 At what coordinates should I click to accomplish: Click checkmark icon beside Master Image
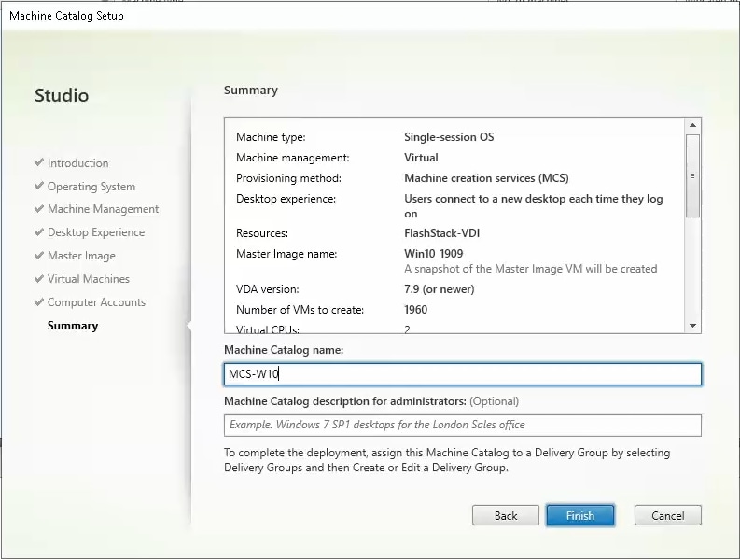tap(39, 255)
